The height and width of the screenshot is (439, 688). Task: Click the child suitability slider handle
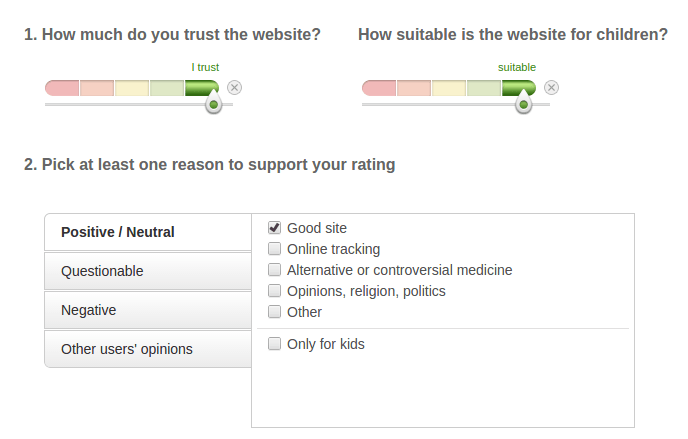point(523,104)
